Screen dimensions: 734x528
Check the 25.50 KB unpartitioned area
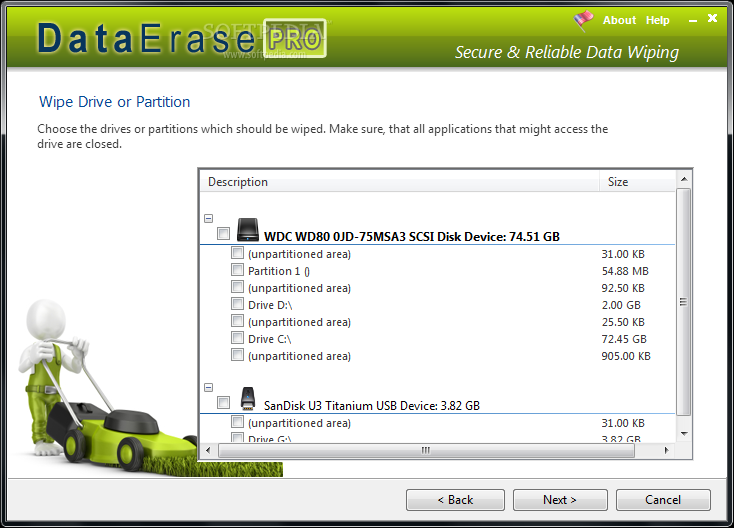(237, 321)
